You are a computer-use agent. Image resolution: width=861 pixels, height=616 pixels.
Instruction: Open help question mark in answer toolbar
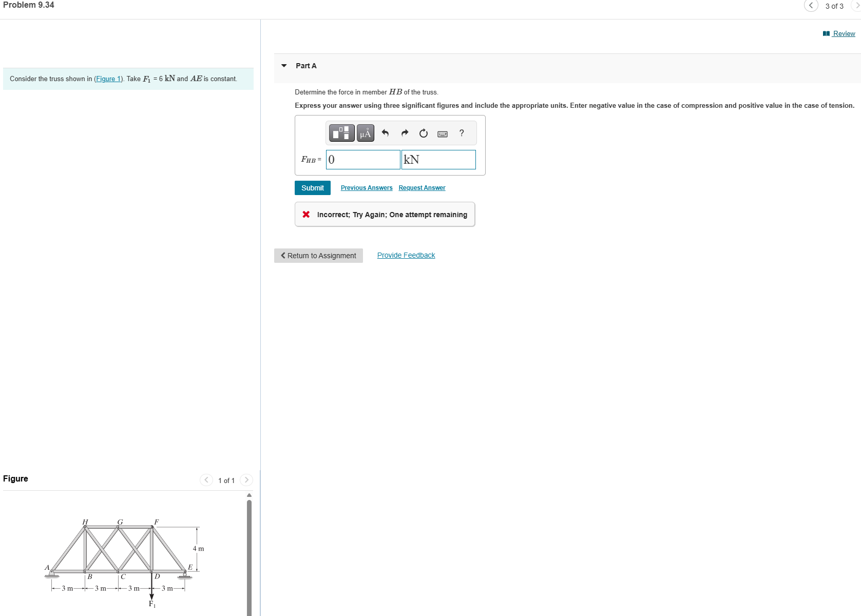click(462, 133)
